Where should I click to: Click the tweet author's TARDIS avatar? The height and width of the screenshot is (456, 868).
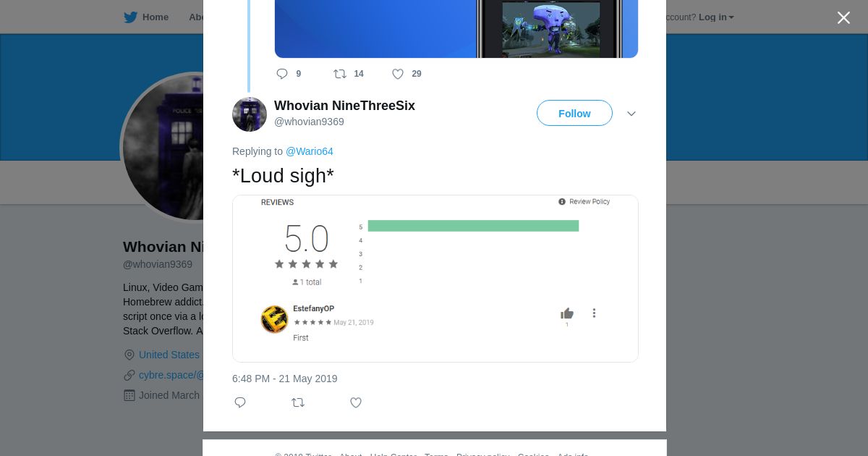click(250, 114)
